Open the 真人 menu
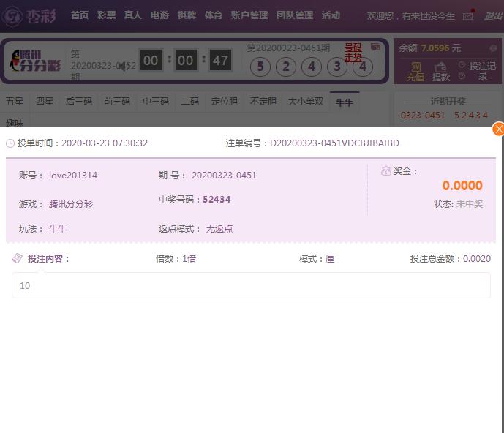This screenshot has height=433, width=504. point(132,15)
